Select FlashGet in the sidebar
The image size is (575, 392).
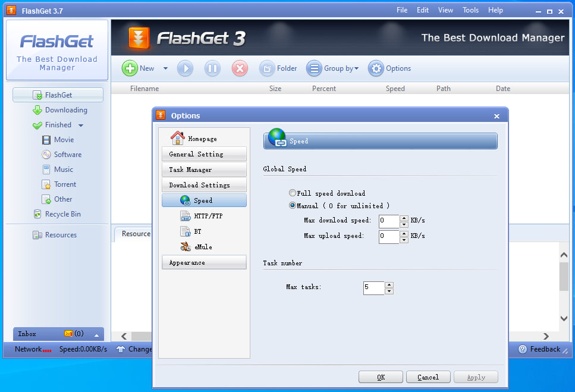pyautogui.click(x=58, y=95)
